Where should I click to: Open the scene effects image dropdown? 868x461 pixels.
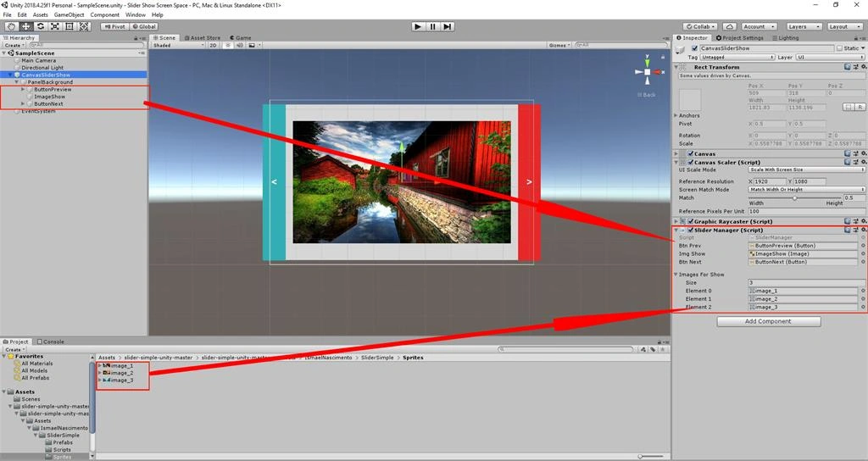[254, 46]
